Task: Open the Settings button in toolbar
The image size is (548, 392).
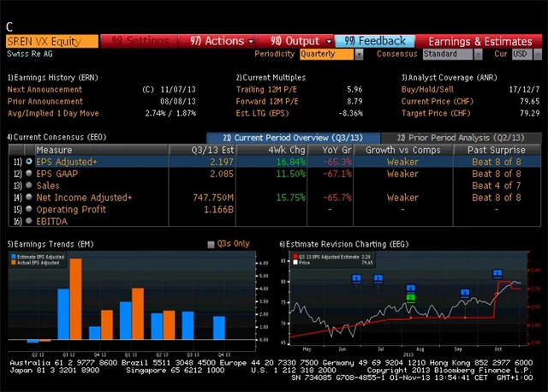Action: pyautogui.click(x=140, y=40)
